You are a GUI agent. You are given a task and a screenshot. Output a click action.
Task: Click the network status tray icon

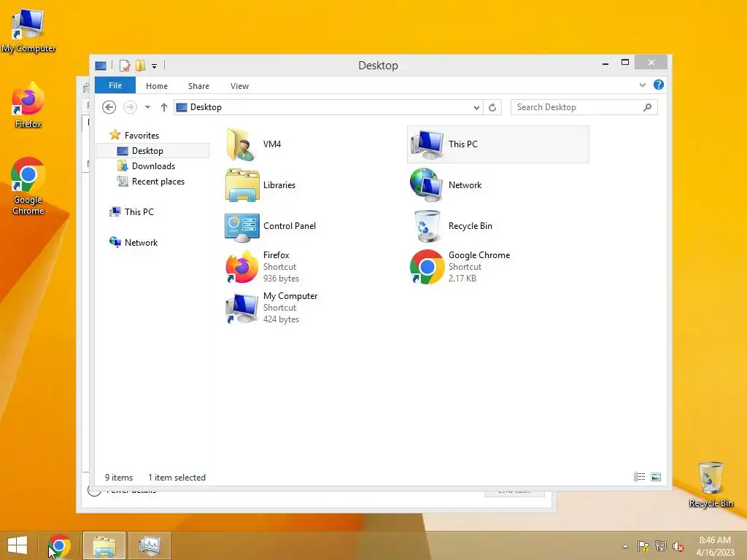(661, 546)
